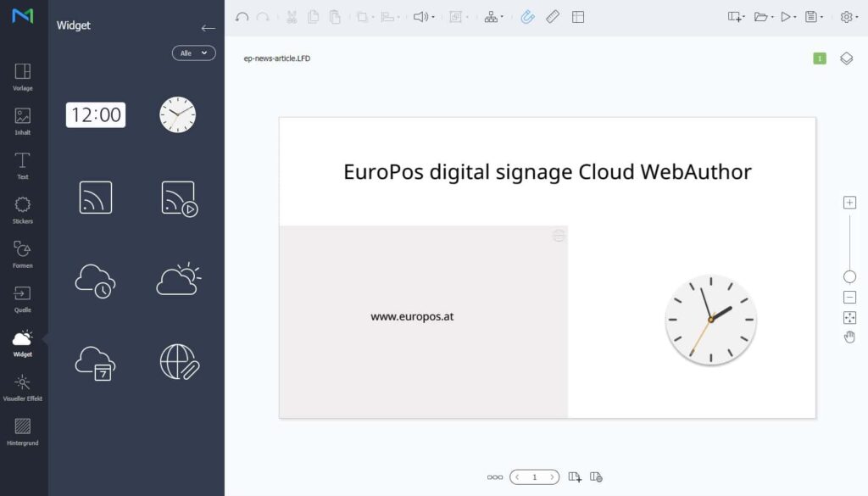Click the page number field showing 1
The image size is (868, 496).
coord(534,476)
